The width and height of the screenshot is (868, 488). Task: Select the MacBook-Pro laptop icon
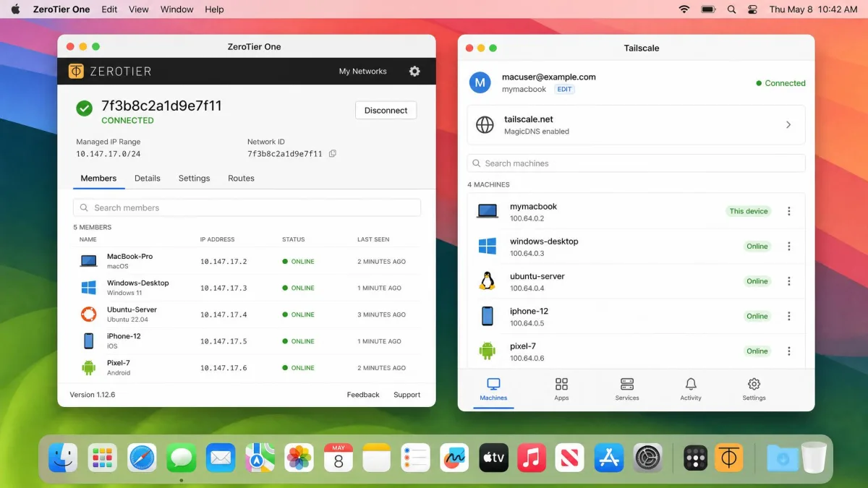tap(89, 261)
